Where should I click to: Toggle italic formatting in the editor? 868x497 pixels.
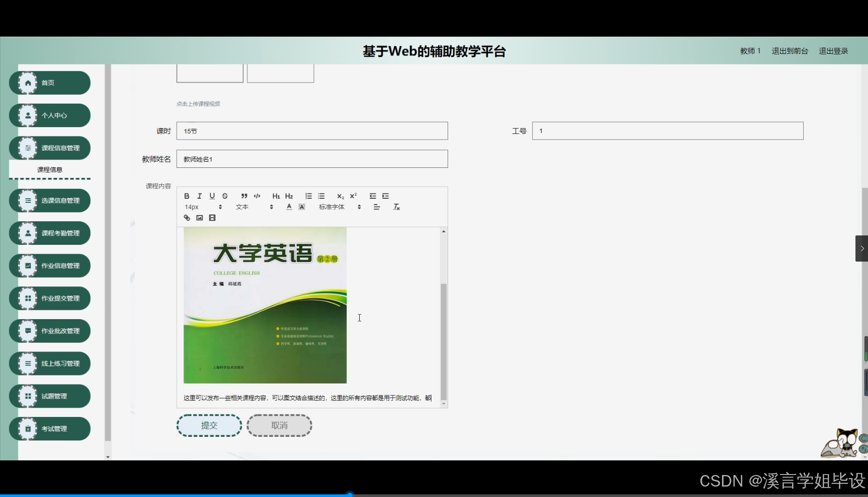pyautogui.click(x=199, y=196)
